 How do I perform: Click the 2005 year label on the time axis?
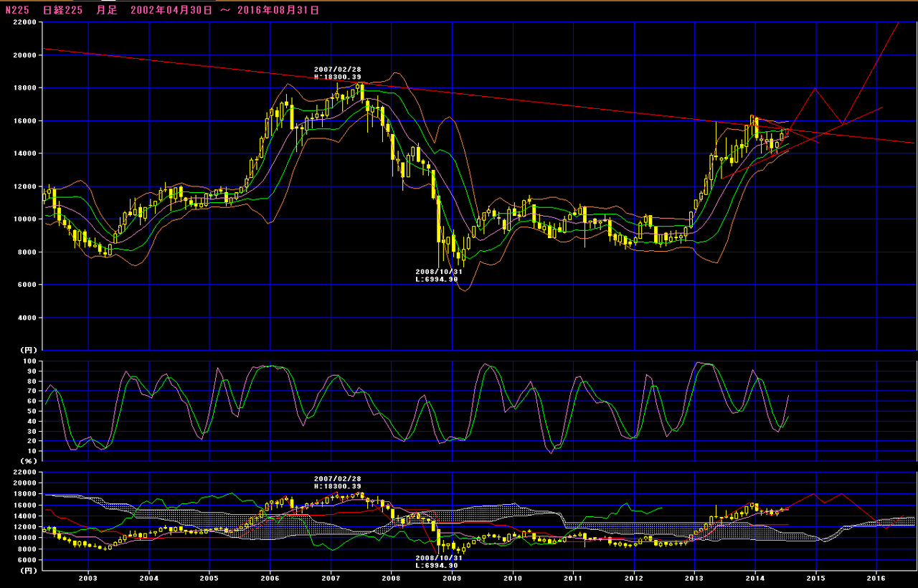[209, 578]
